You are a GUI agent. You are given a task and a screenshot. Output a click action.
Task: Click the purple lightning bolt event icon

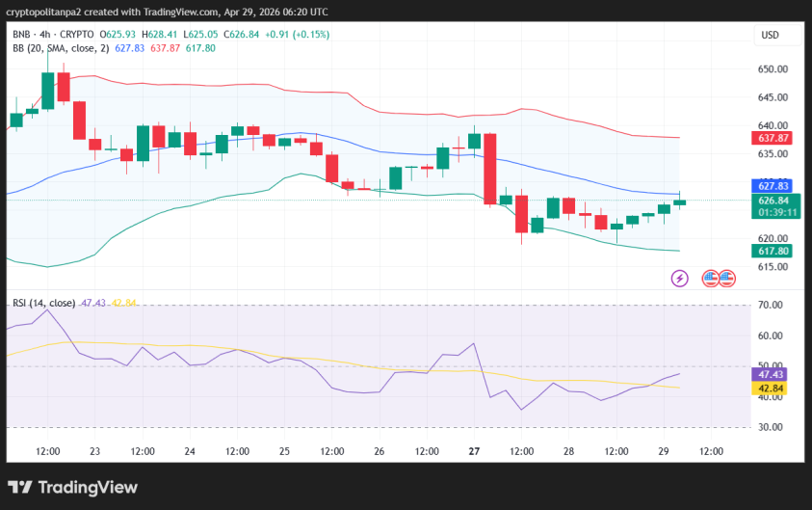pyautogui.click(x=679, y=279)
